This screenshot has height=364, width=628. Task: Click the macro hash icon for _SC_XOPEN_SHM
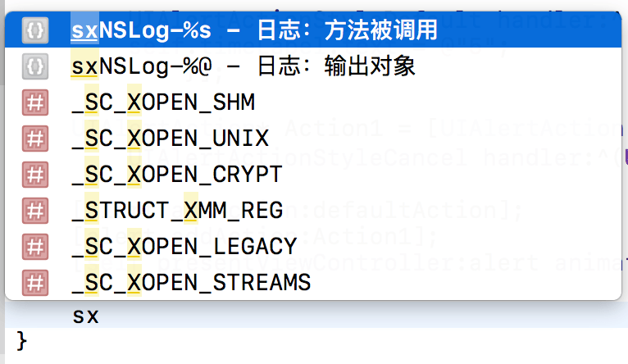pos(35,102)
